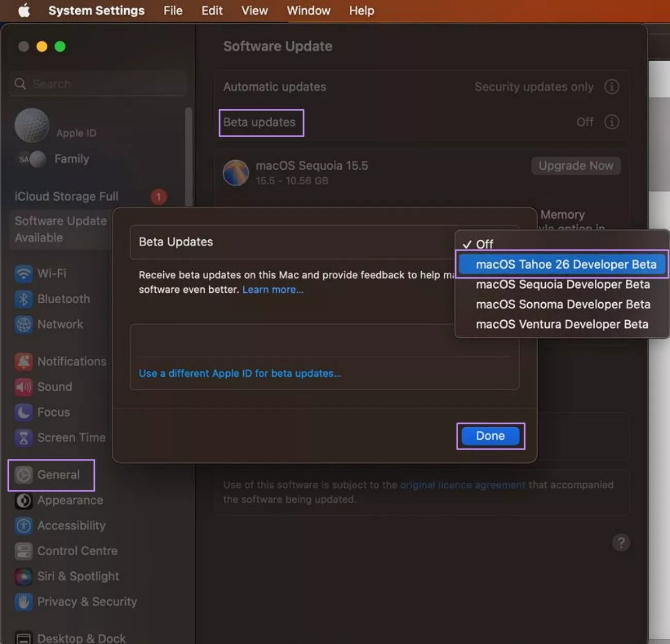Click the Wi-Fi sidebar icon
Viewport: 670px width, 644px height.
(24, 273)
